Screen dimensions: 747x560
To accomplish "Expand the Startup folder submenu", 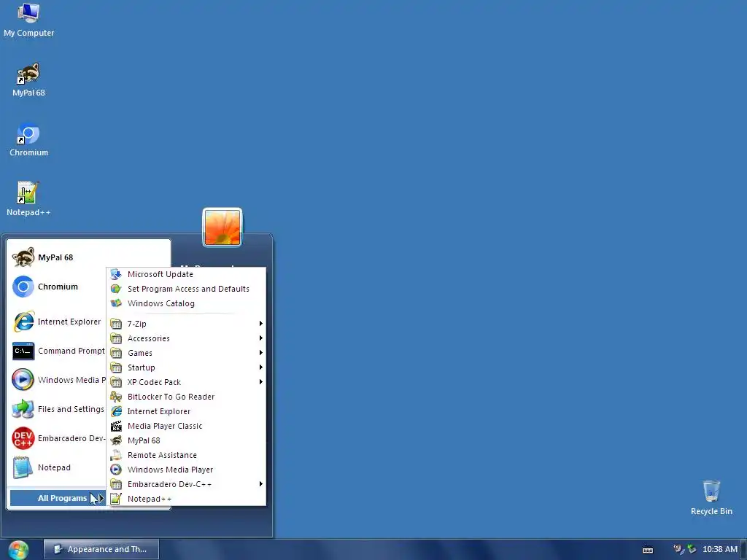I will click(x=186, y=367).
